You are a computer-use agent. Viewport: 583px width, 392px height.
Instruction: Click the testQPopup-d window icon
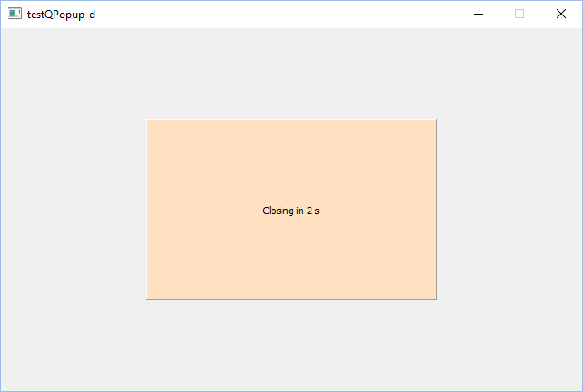tap(15, 14)
